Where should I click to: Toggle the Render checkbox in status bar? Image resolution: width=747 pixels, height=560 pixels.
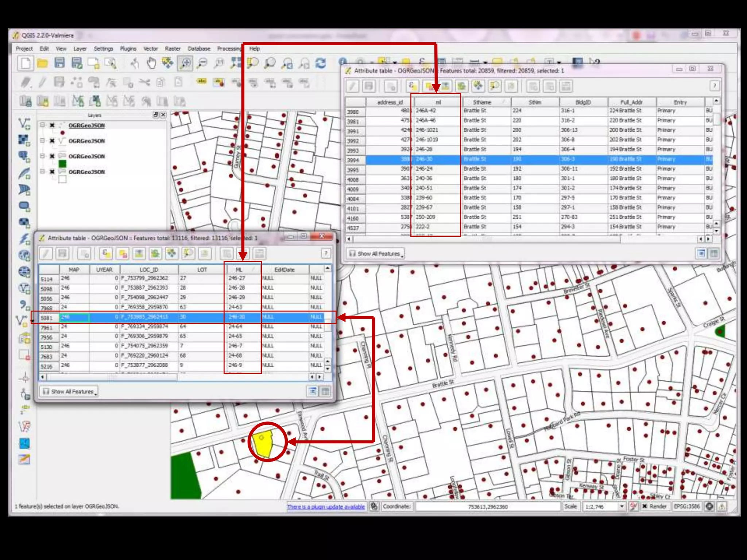point(645,506)
